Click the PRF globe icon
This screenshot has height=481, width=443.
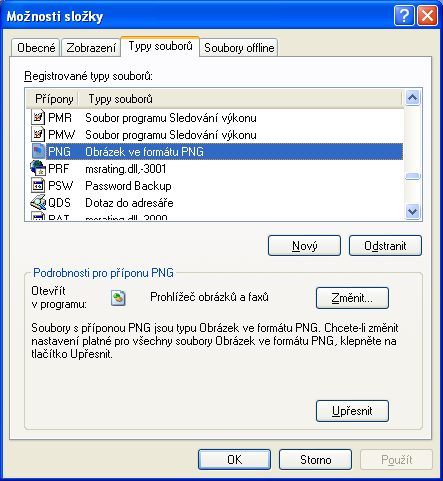point(38,168)
